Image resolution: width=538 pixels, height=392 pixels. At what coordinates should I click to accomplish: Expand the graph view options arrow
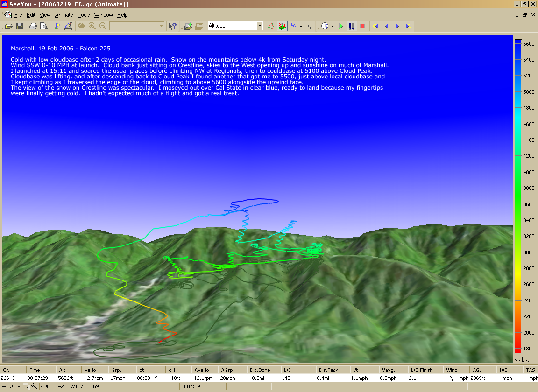(x=301, y=26)
